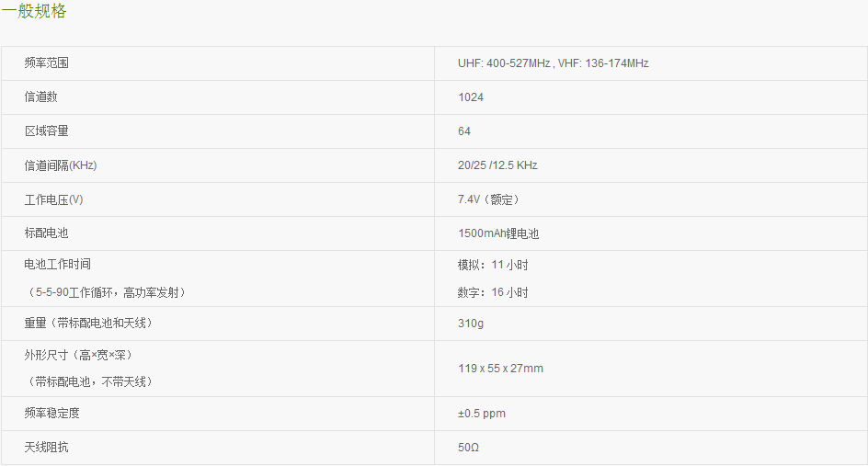Image resolution: width=868 pixels, height=466 pixels.
Task: Select the 频率范围 row label
Action: pos(47,63)
